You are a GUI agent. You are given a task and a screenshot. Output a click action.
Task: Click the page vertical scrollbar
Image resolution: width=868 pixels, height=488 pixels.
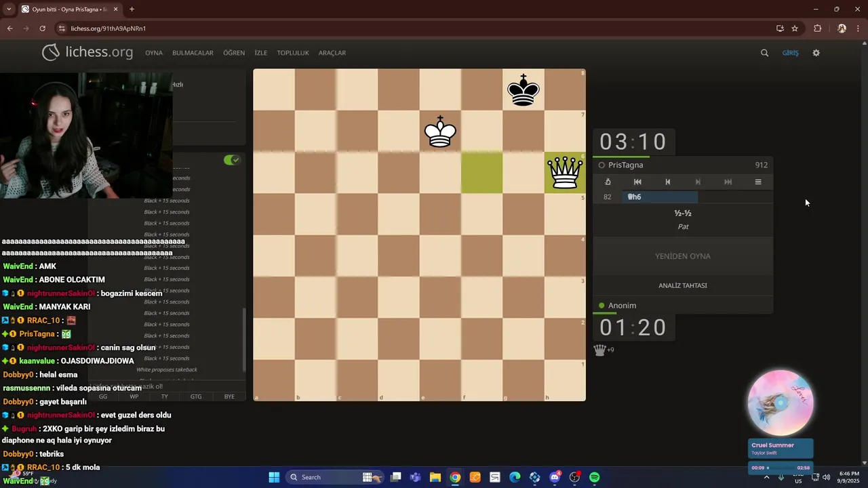(864, 251)
